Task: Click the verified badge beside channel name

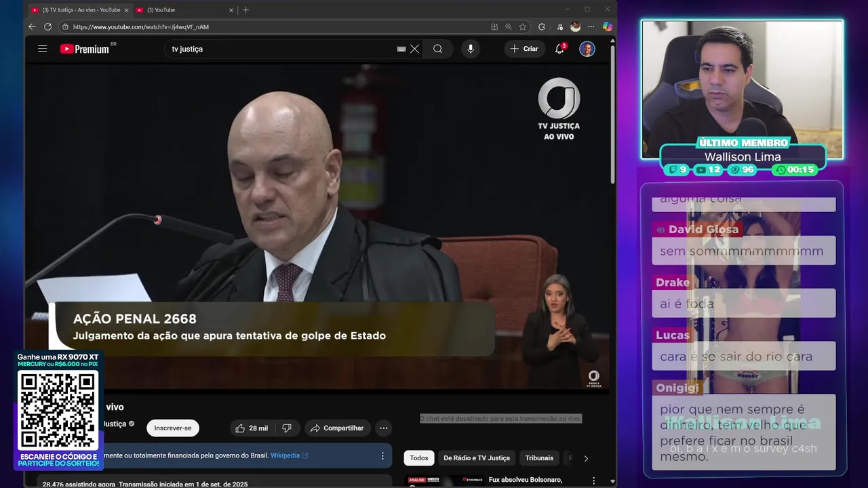Action: (132, 424)
